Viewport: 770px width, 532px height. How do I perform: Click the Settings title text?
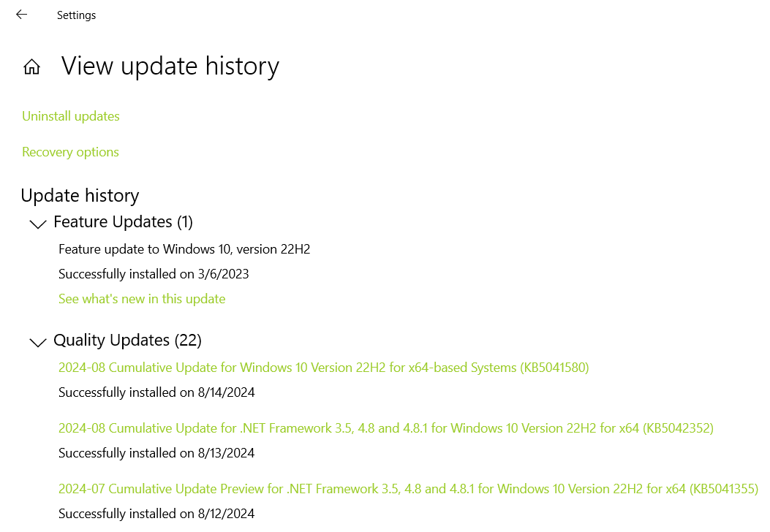click(x=76, y=15)
